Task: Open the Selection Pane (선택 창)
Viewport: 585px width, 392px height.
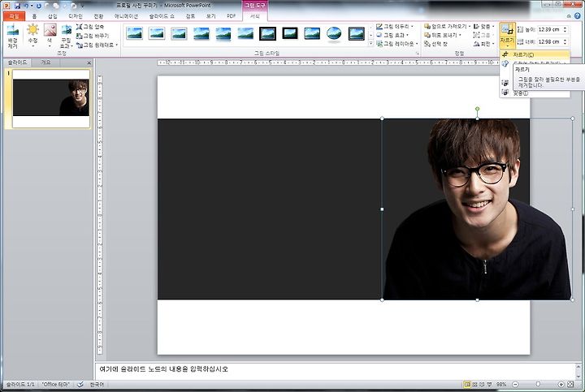Action: click(x=435, y=44)
